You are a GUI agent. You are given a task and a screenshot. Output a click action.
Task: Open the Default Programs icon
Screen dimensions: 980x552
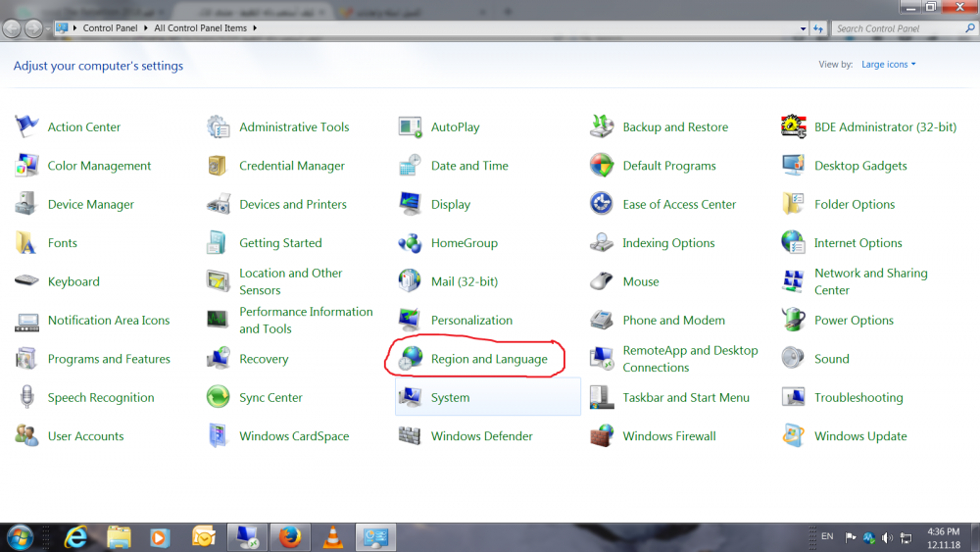click(x=602, y=166)
